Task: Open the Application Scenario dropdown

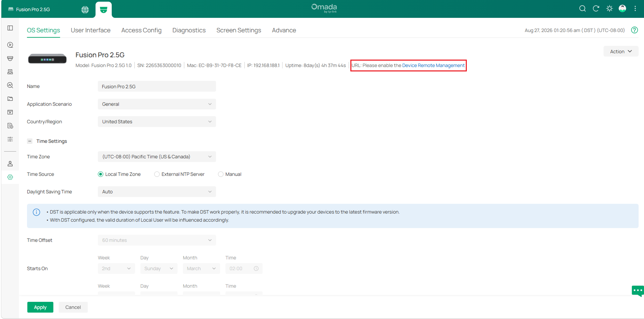Action: [x=157, y=104]
